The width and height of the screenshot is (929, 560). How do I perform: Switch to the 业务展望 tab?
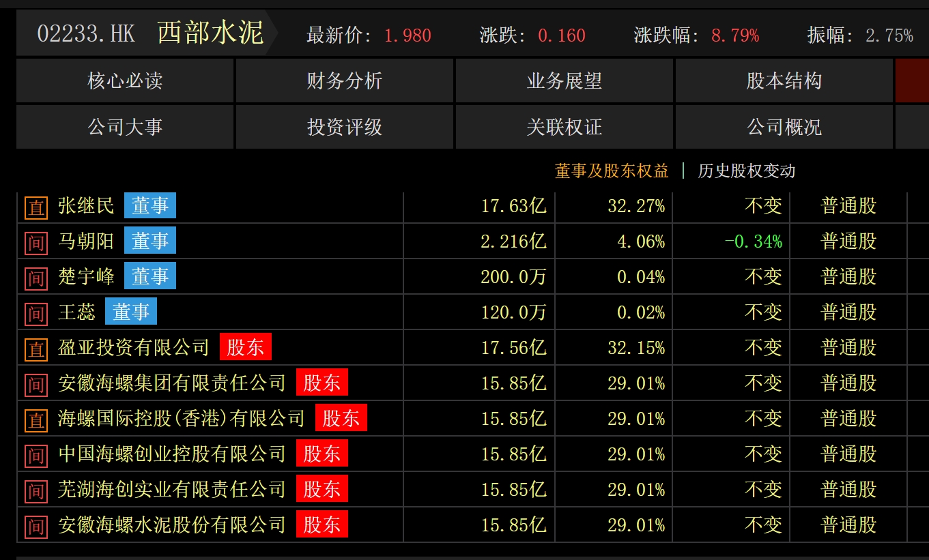tap(564, 81)
